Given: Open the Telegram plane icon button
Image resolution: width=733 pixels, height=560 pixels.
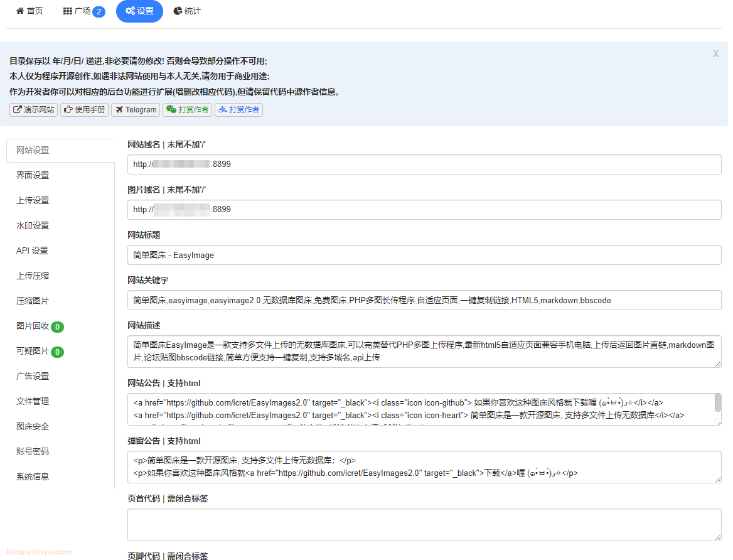Looking at the screenshot, I should tap(135, 110).
